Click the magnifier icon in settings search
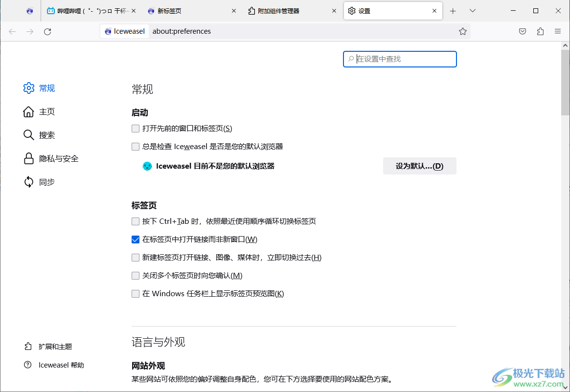The image size is (570, 392). [351, 59]
